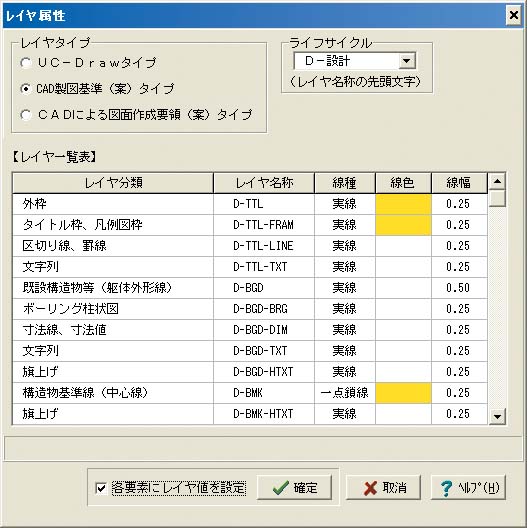527x528 pixels.
Task: Choose CADによる図面作成要領(案)タイプ option
Action: [26, 114]
